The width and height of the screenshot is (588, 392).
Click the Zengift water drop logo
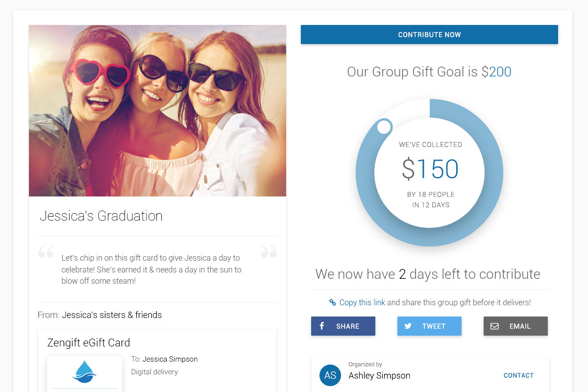84,371
